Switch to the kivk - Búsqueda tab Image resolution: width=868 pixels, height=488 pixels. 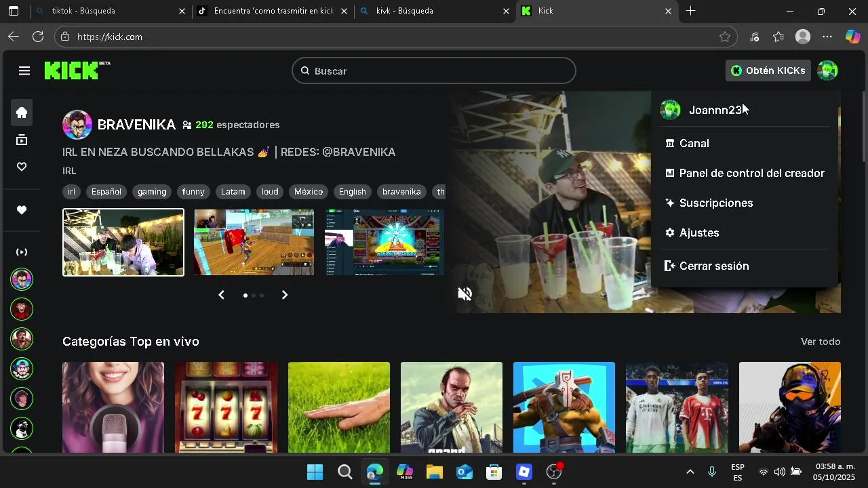click(434, 11)
